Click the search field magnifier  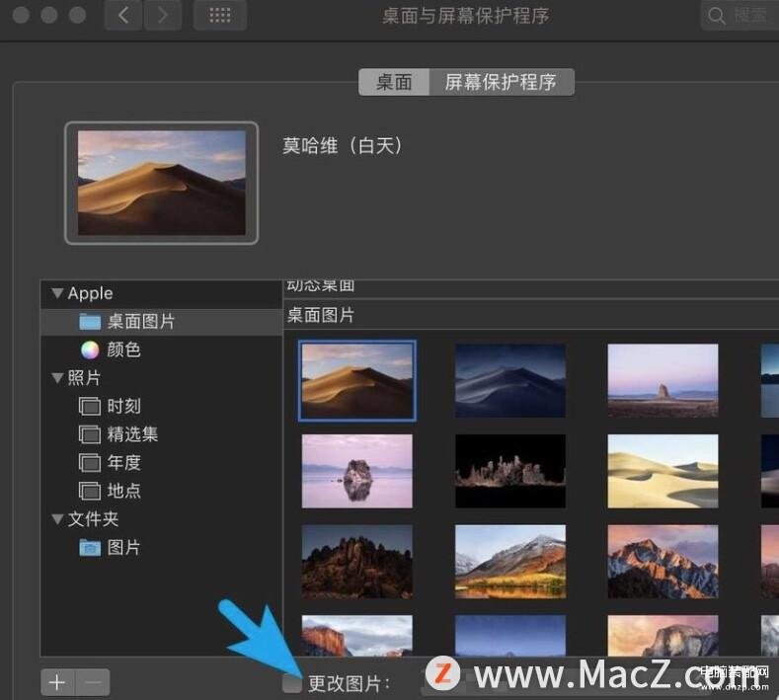(716, 16)
